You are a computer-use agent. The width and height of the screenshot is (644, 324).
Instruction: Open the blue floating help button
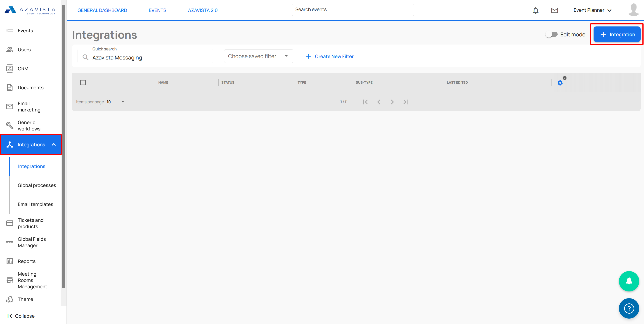(629, 308)
